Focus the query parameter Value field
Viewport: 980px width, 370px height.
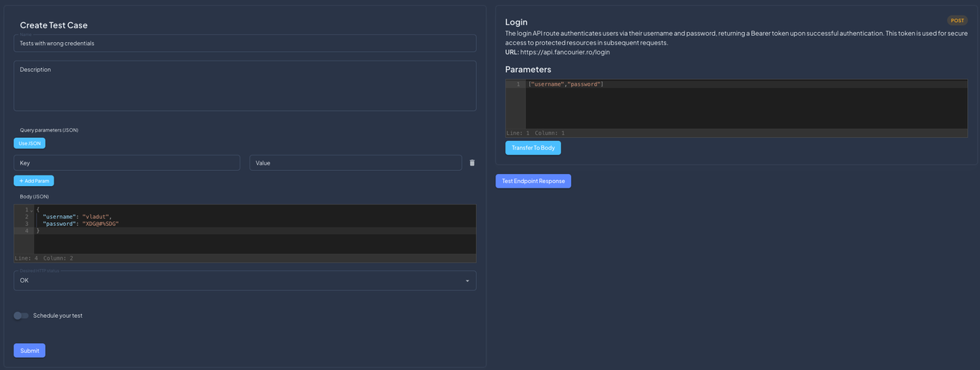pyautogui.click(x=355, y=162)
